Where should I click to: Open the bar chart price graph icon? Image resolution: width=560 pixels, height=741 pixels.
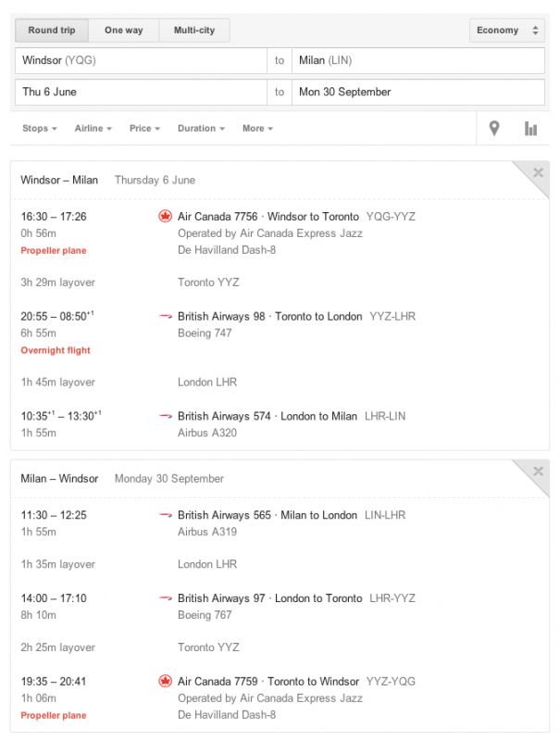(x=530, y=129)
